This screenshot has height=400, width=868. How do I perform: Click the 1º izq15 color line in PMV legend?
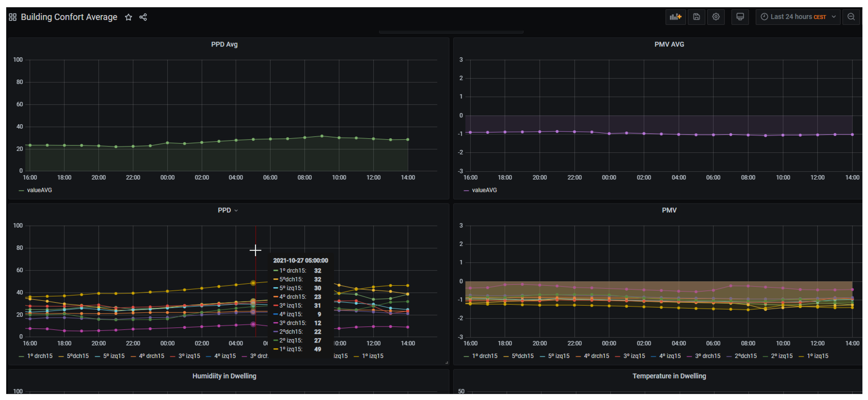click(801, 356)
